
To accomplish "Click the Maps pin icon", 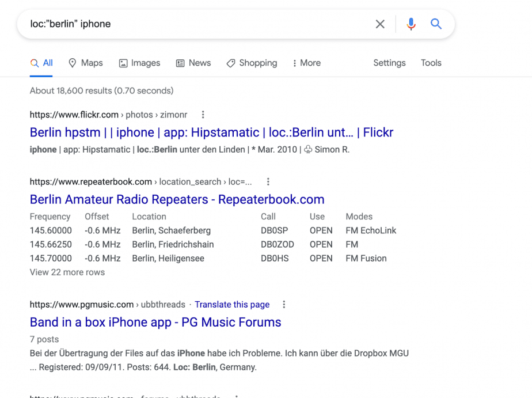I will [x=73, y=63].
